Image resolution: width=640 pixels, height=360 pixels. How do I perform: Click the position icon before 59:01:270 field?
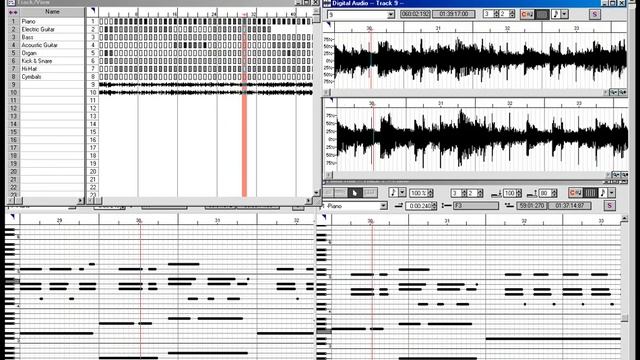pos(509,206)
